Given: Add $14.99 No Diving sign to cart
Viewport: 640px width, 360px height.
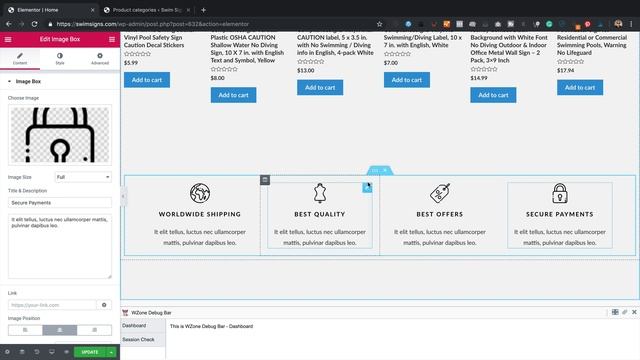Looking at the screenshot, I should (x=493, y=95).
